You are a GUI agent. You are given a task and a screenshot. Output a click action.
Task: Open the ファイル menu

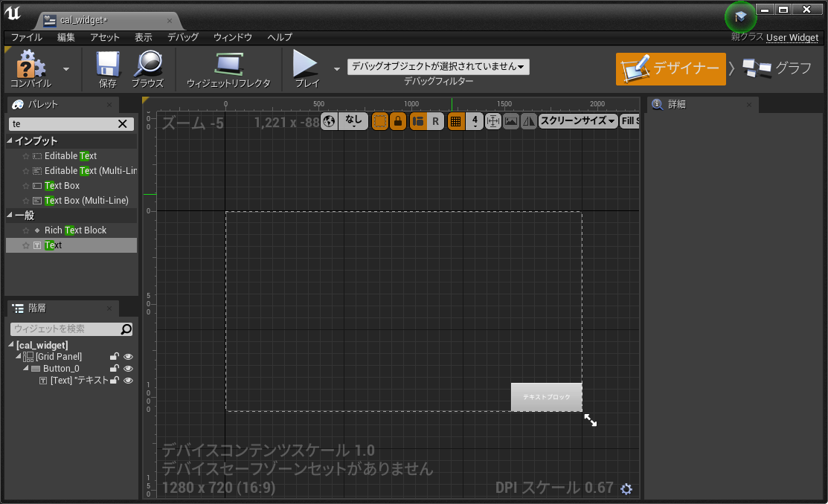pos(26,37)
